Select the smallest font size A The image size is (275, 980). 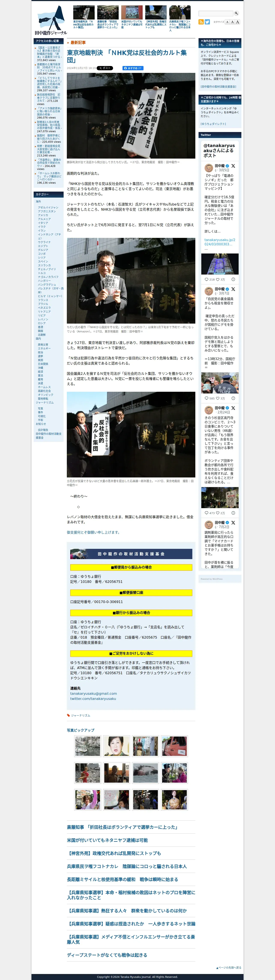tap(227, 22)
